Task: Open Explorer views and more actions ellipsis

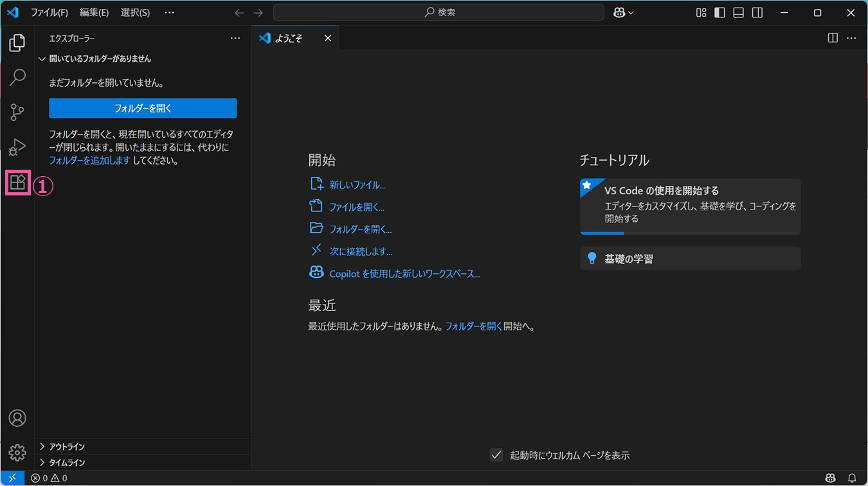Action: tap(235, 39)
